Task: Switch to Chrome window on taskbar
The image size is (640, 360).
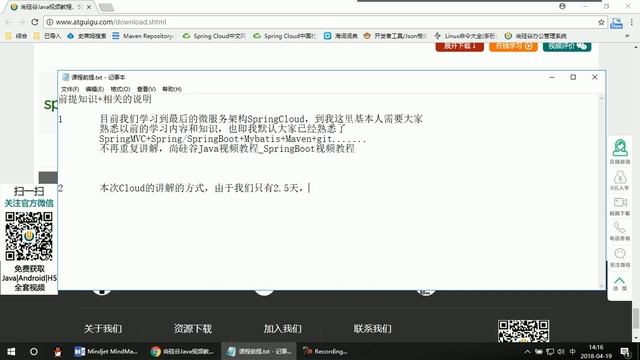Action: click(182, 351)
